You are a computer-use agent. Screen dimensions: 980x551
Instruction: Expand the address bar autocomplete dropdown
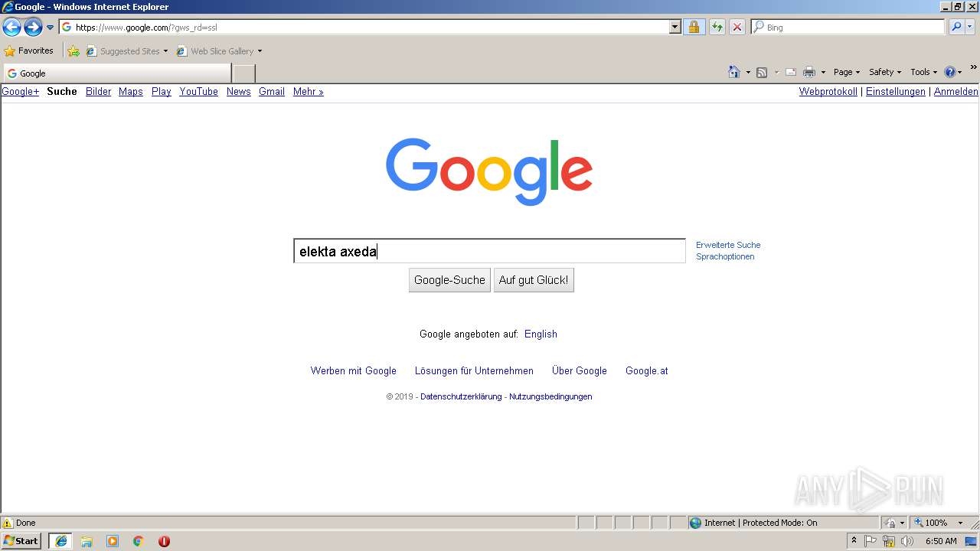point(675,27)
